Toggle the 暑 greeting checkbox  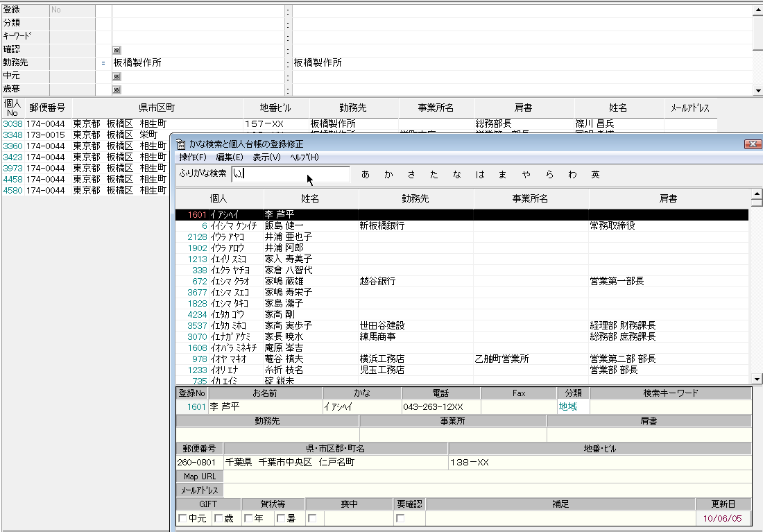[281, 518]
